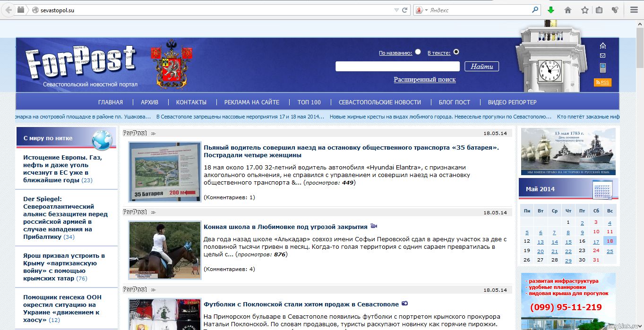The image size is (644, 330).
Task: Open "Ярош призвал устроить" sidebar article
Action: 64,267
